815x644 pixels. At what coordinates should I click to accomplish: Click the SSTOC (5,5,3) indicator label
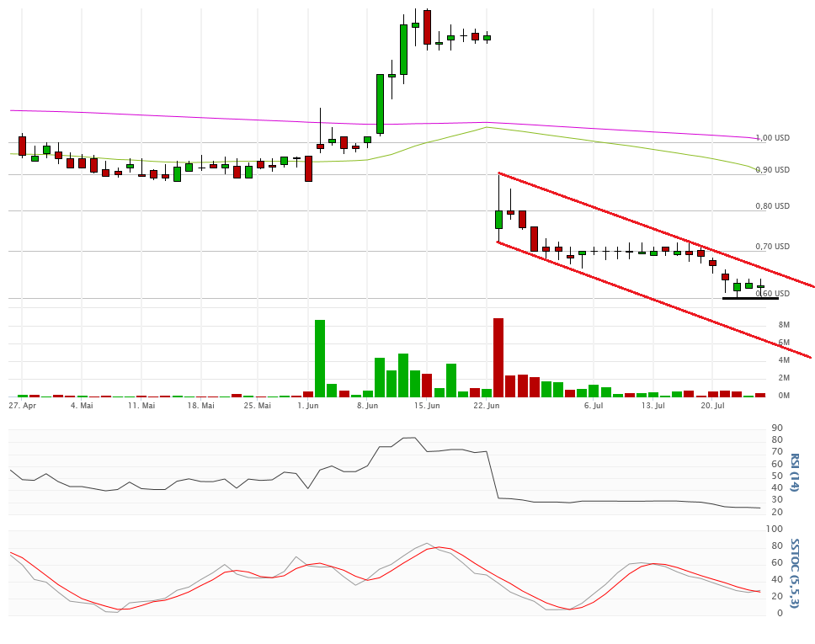(x=794, y=572)
